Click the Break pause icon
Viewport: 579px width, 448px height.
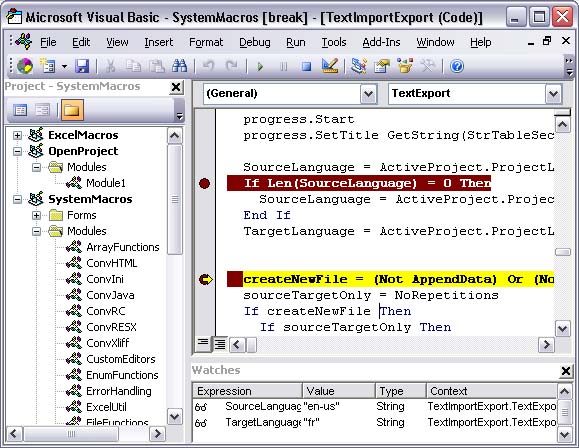pos(283,67)
